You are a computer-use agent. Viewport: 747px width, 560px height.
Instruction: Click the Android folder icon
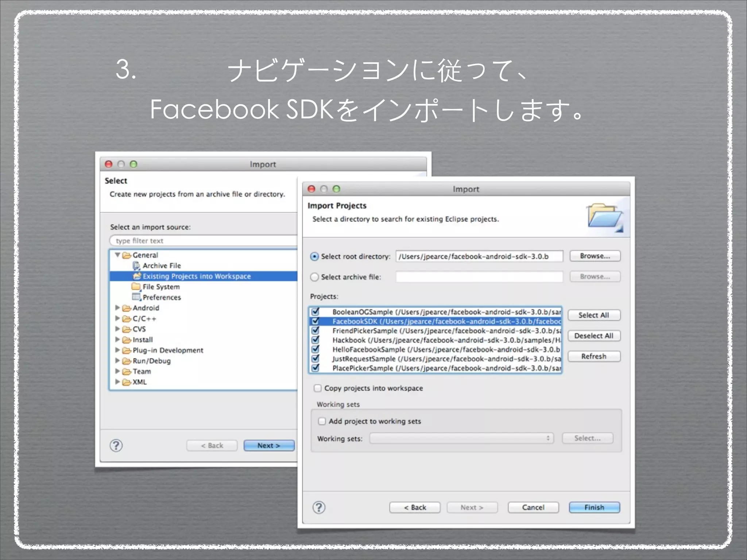[x=127, y=308]
